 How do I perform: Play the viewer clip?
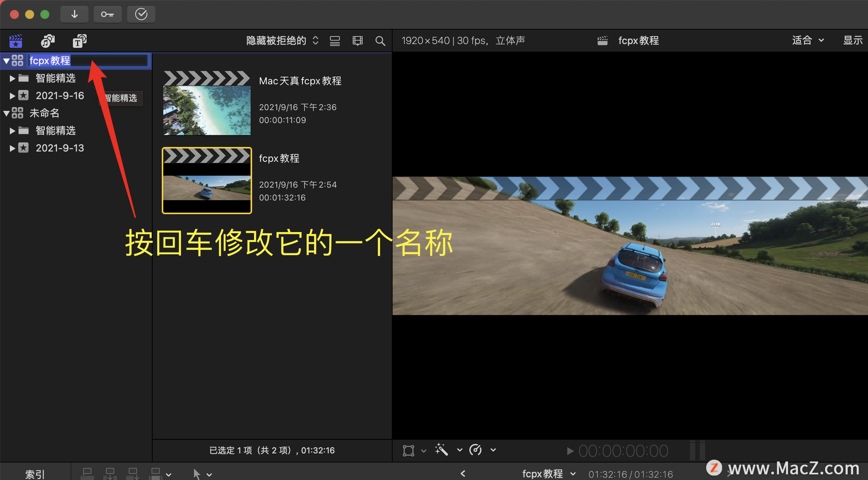click(570, 451)
